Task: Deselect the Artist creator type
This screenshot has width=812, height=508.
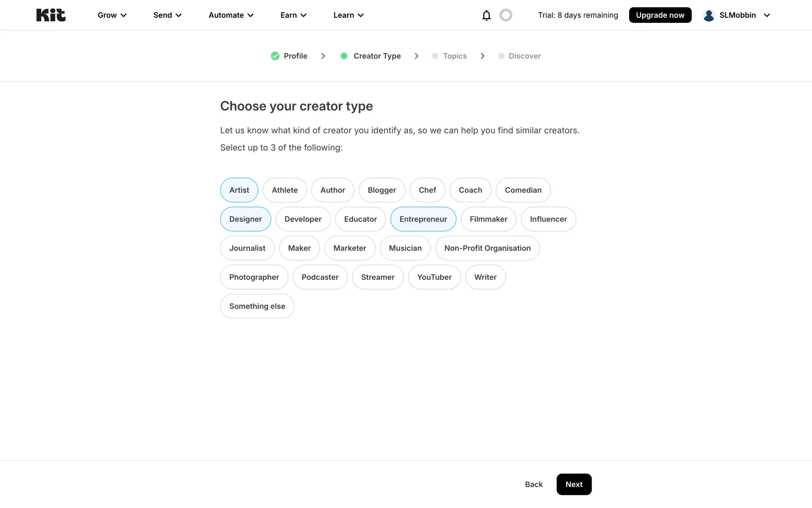Action: coord(239,190)
